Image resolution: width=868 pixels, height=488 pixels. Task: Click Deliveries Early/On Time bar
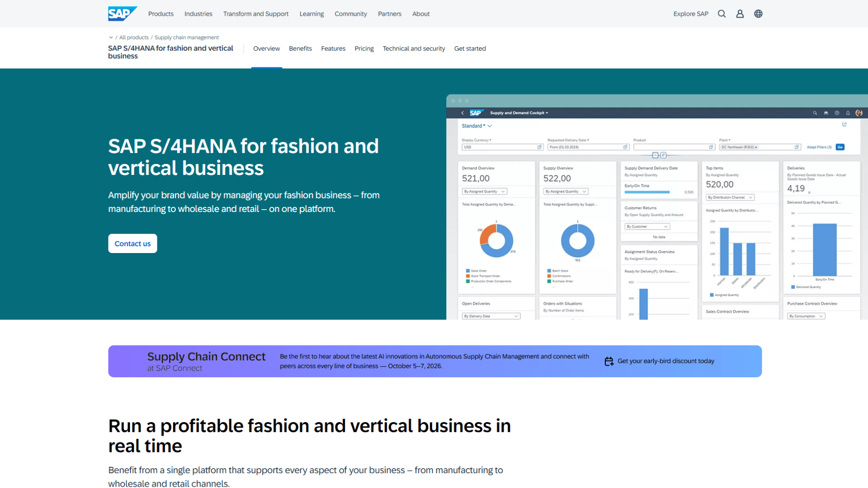825,250
